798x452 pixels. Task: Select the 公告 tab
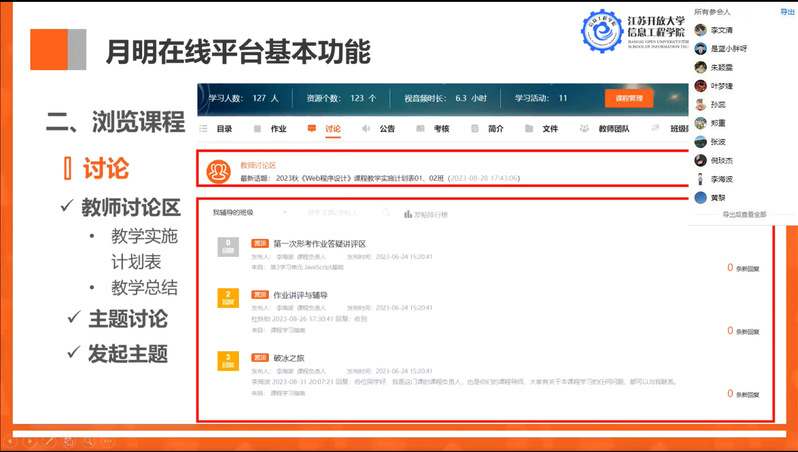point(379,129)
